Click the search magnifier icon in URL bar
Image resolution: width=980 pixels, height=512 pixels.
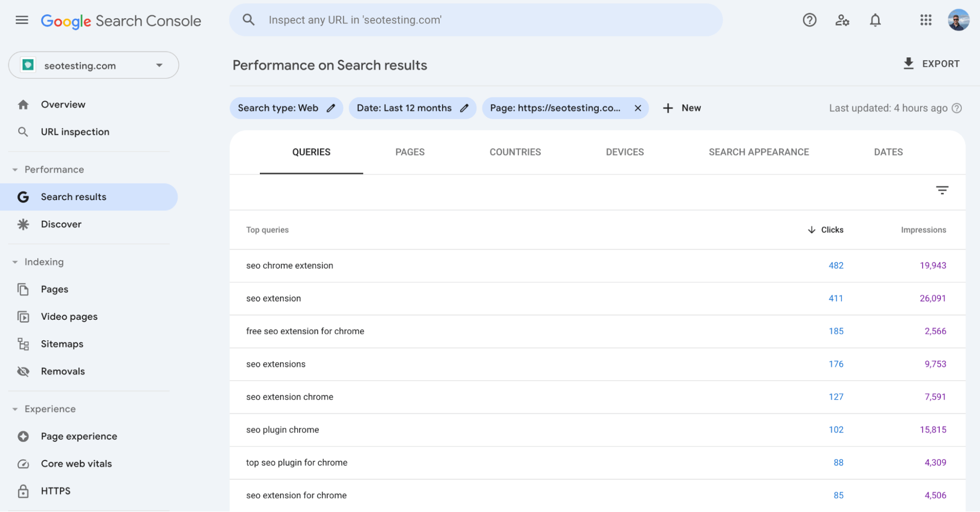pos(249,20)
